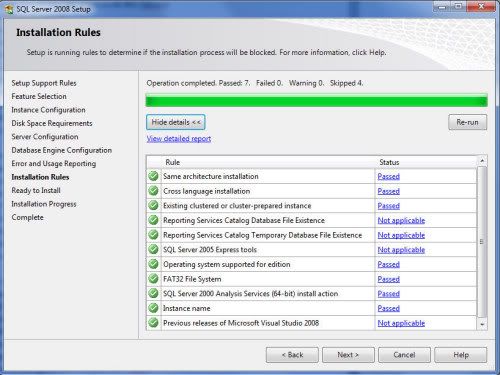The image size is (500, 375).
Task: Open Passed status for Cross language installation
Action: tap(388, 191)
